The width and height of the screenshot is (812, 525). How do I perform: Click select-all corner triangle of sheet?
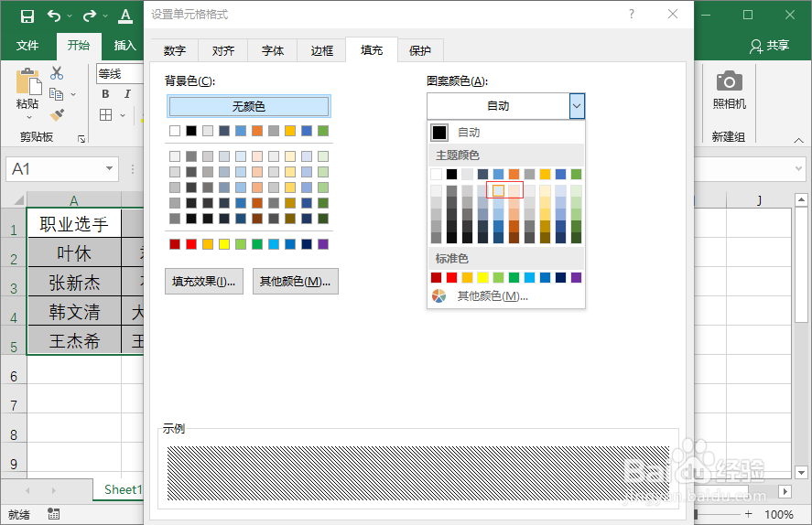tap(18, 200)
